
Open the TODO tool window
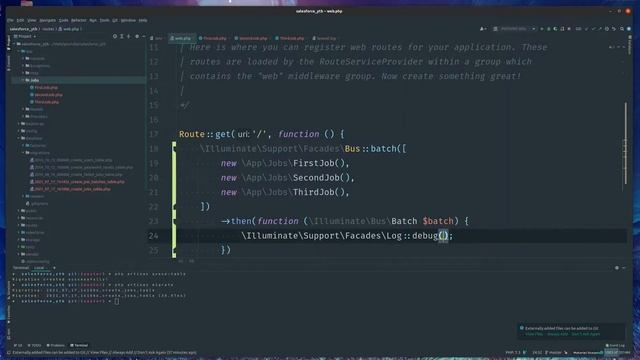tap(35, 346)
